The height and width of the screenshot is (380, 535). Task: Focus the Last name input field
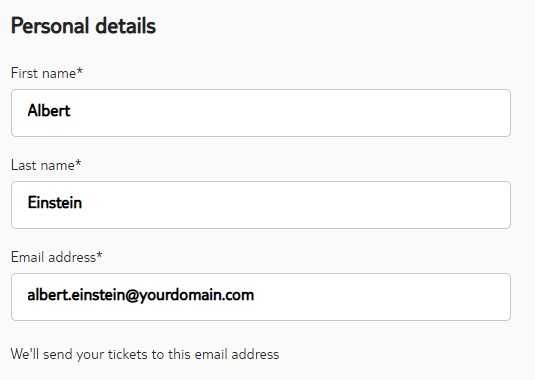tap(261, 205)
